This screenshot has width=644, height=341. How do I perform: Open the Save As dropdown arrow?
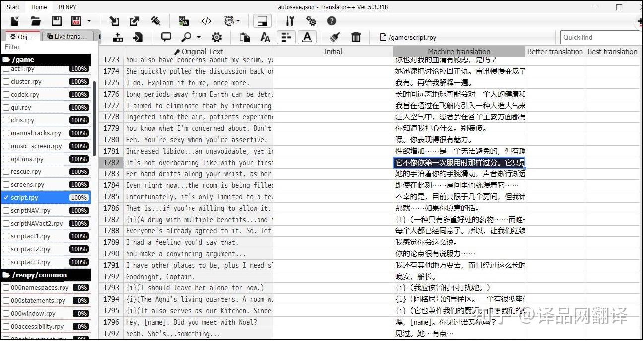pos(88,21)
